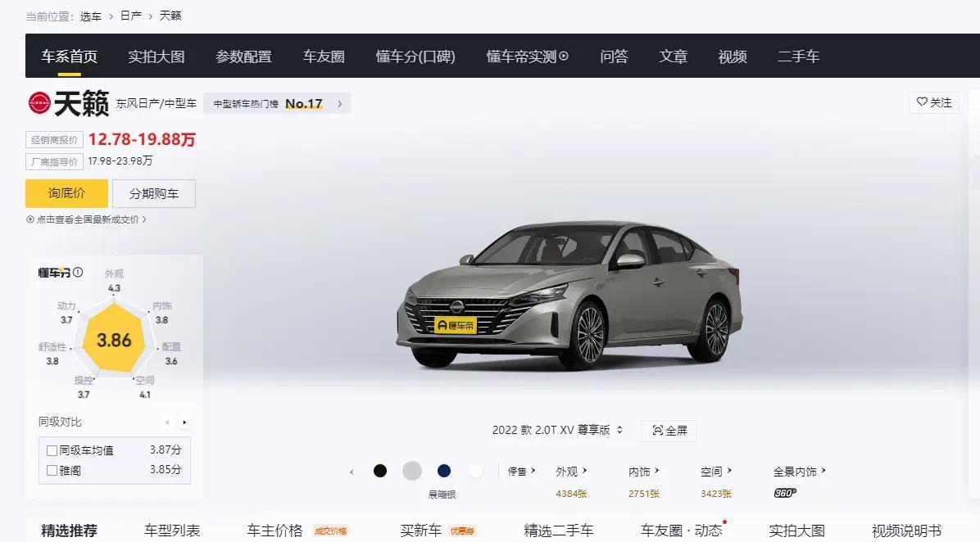This screenshot has height=542, width=980.
Task: Click the 分期购车 button
Action: (154, 193)
